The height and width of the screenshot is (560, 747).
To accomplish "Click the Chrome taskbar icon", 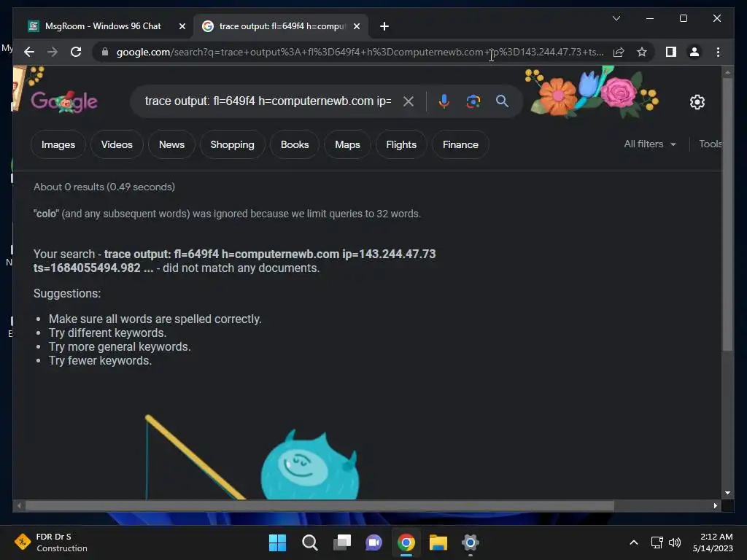I will (x=406, y=542).
